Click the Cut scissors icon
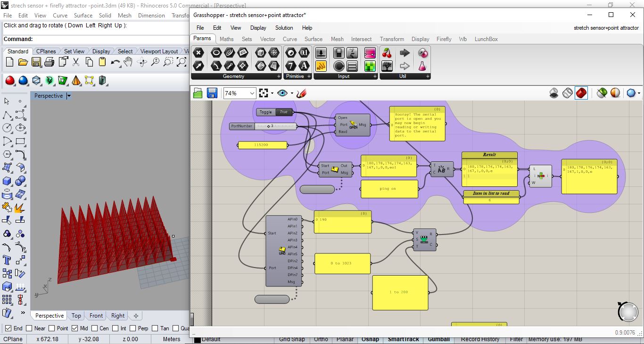The height and width of the screenshot is (344, 644). click(75, 62)
